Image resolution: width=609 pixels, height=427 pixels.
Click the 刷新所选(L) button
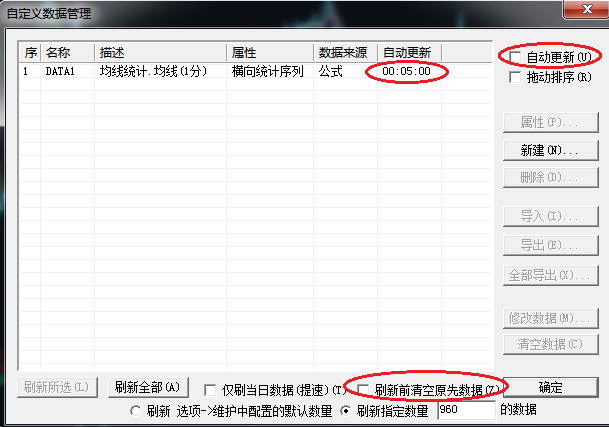(57, 387)
